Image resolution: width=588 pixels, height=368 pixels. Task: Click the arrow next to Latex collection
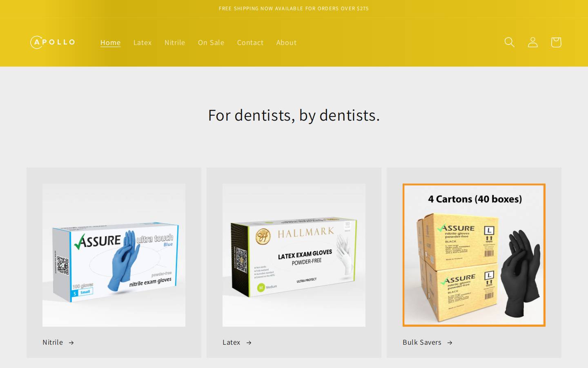249,343
